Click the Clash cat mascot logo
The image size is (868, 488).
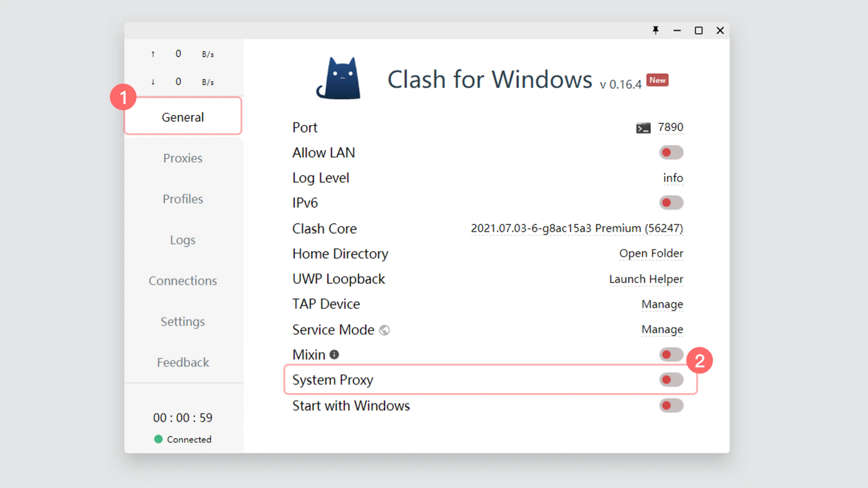338,78
